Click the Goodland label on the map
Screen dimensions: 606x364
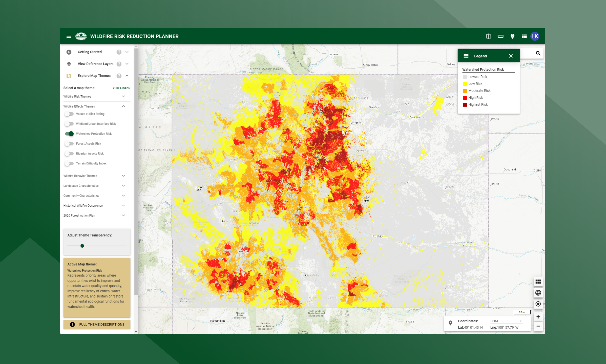pos(510,169)
